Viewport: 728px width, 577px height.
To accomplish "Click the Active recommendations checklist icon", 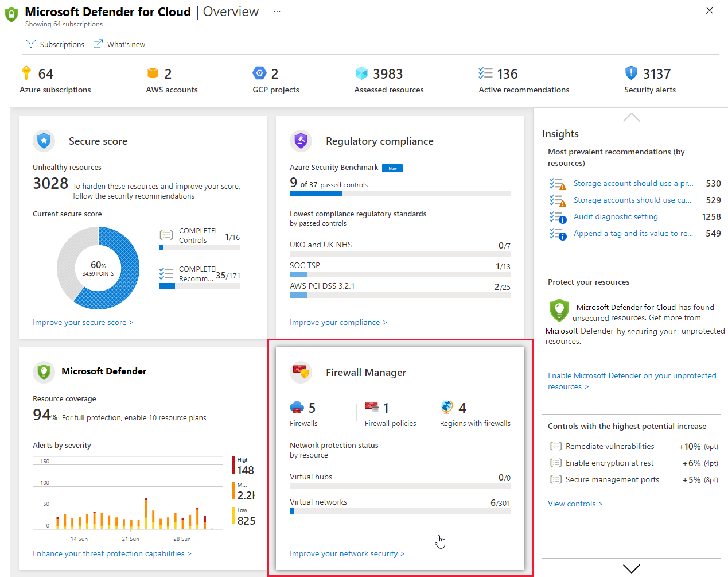I will (x=486, y=73).
